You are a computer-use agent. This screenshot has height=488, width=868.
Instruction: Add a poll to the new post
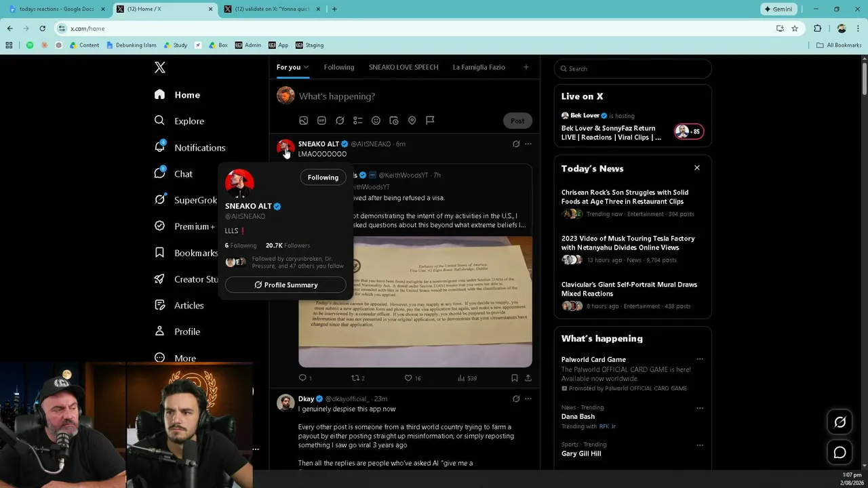(358, 121)
